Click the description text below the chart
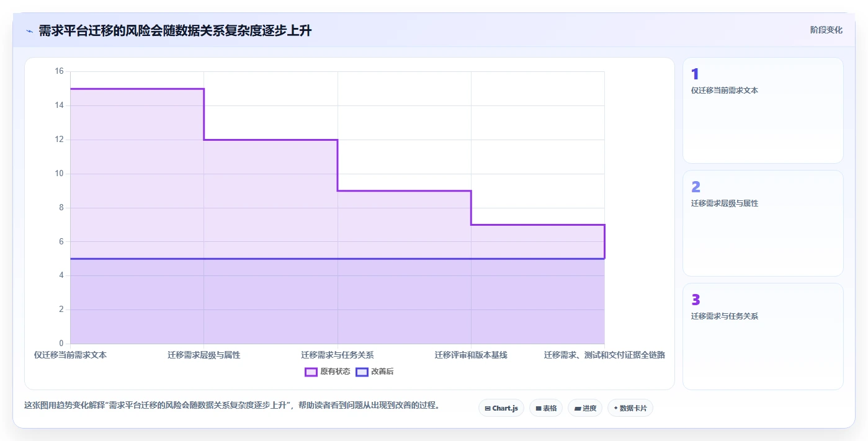This screenshot has height=441, width=868. 232,406
